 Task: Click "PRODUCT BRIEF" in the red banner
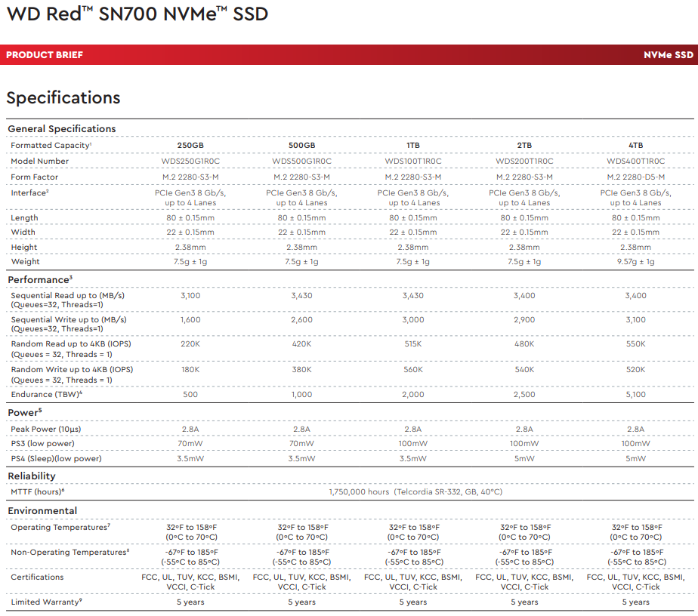pyautogui.click(x=45, y=54)
